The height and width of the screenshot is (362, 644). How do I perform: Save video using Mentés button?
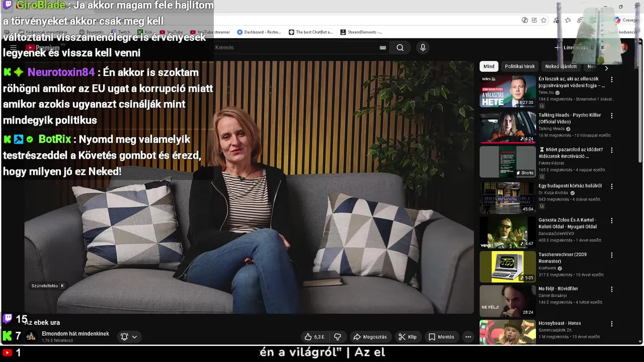click(441, 337)
